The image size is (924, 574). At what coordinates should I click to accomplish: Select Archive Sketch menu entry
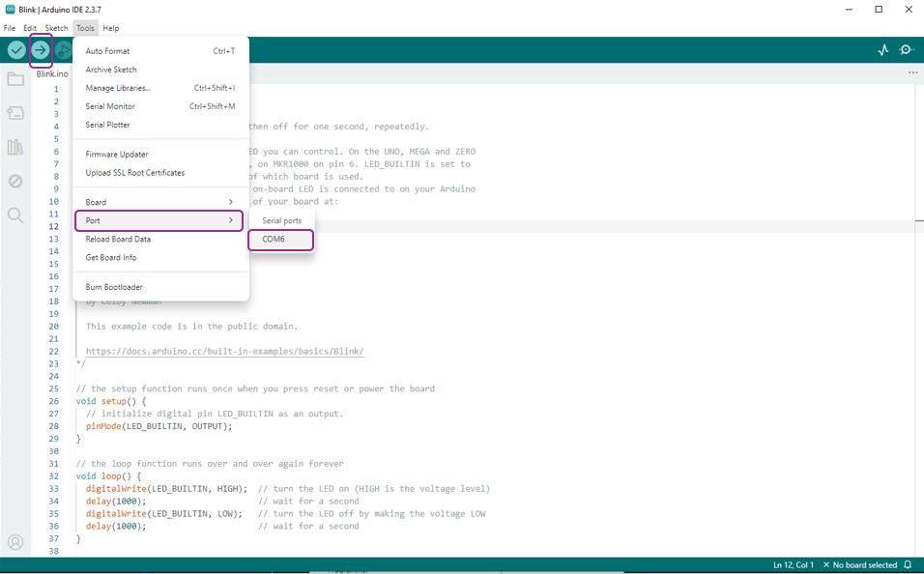[x=160, y=70]
